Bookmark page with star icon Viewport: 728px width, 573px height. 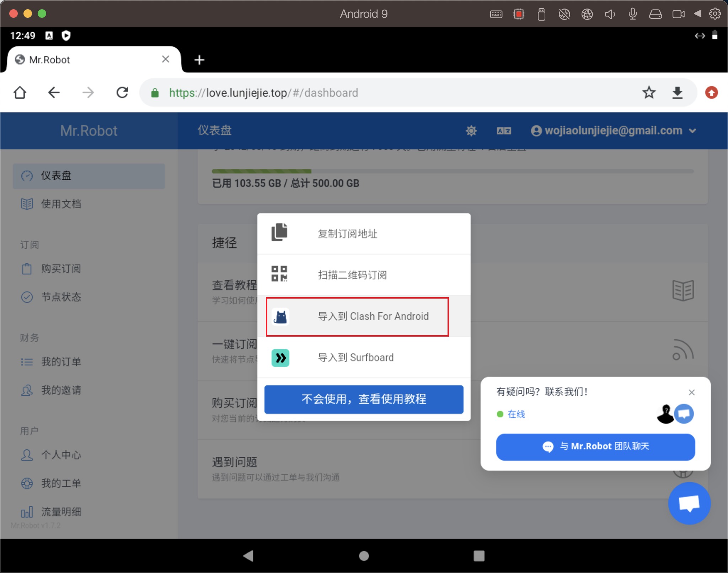[649, 93]
